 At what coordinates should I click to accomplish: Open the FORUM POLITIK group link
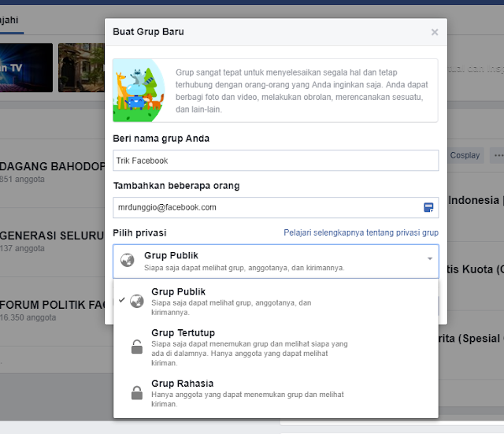coord(52,305)
